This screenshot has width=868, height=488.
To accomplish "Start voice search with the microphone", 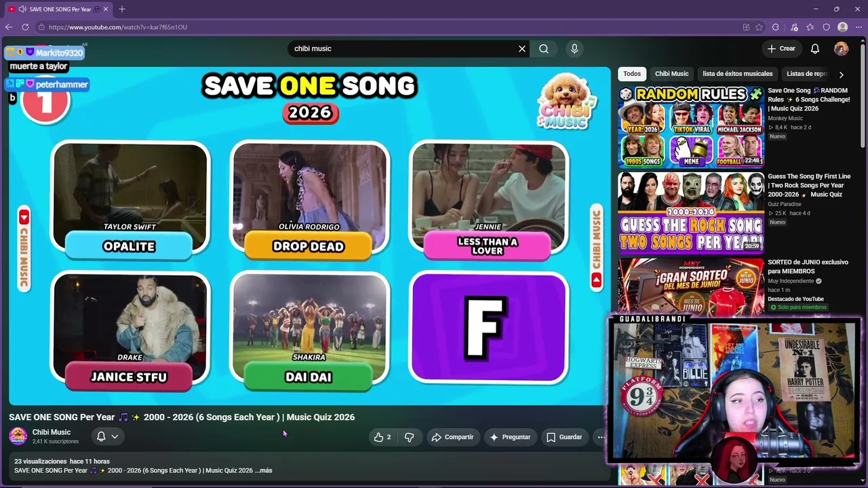I will pyautogui.click(x=574, y=49).
